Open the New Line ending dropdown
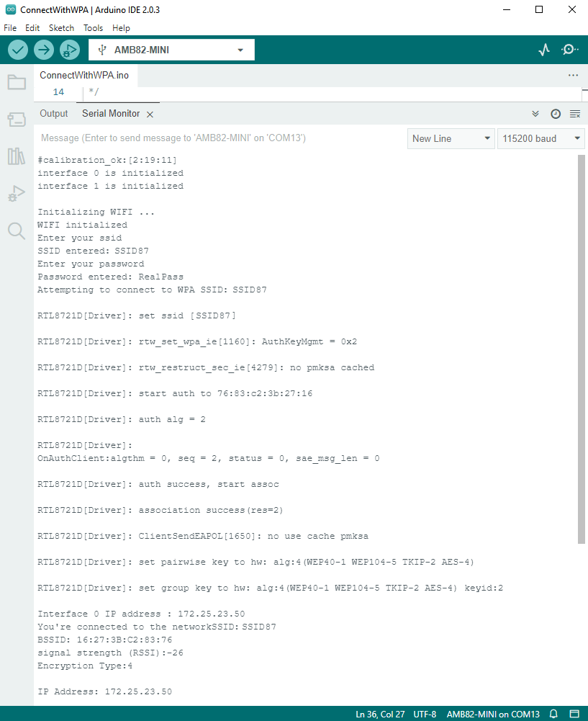 pyautogui.click(x=451, y=138)
